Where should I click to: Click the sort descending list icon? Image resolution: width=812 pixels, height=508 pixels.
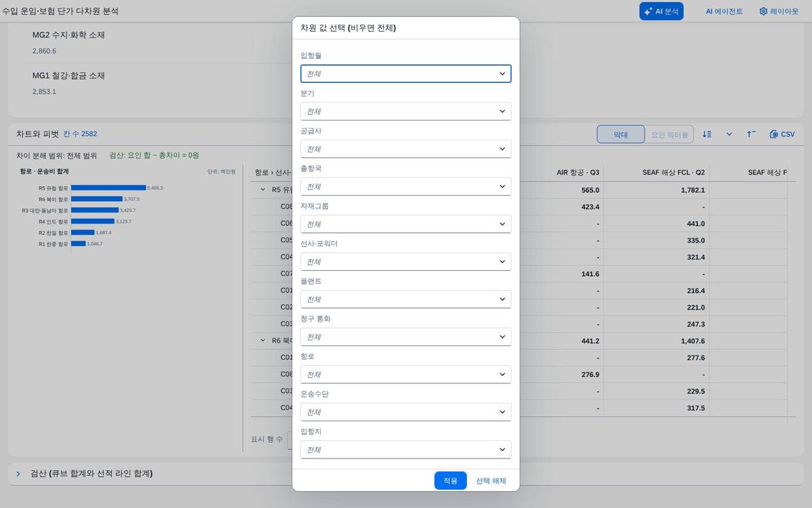(x=706, y=134)
